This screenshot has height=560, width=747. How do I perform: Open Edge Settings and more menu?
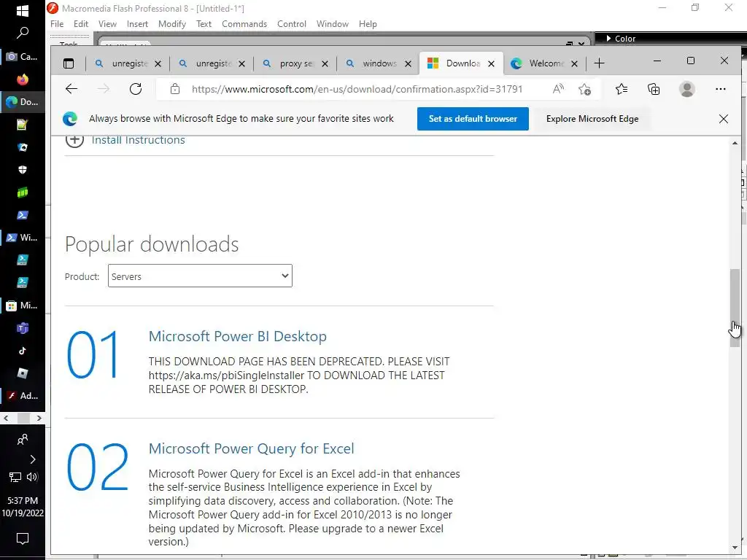[x=720, y=89]
